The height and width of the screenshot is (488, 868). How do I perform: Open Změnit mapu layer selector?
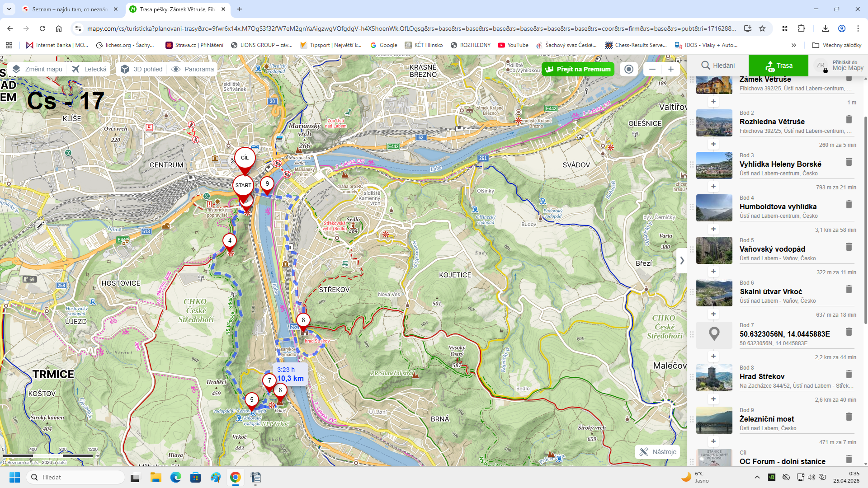tap(38, 69)
